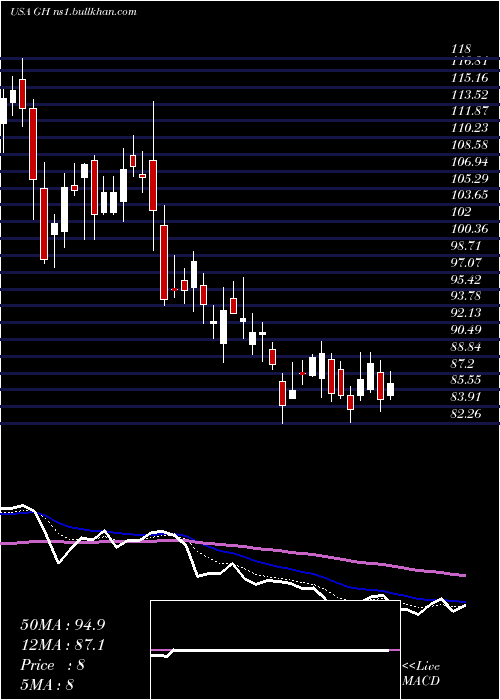
Task: Click the 108.58 price axis label
Action: point(470,145)
